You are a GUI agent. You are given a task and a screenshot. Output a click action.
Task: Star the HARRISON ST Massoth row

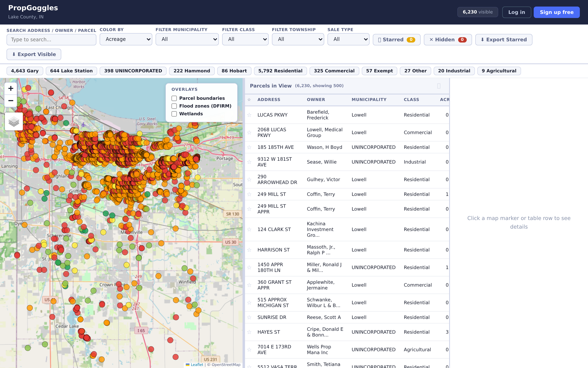[249, 250]
